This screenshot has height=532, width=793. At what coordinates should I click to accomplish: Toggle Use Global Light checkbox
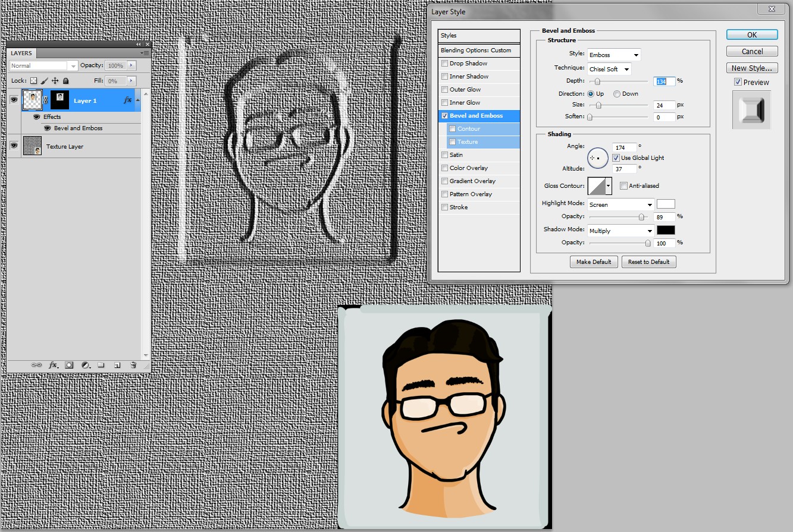(x=616, y=158)
